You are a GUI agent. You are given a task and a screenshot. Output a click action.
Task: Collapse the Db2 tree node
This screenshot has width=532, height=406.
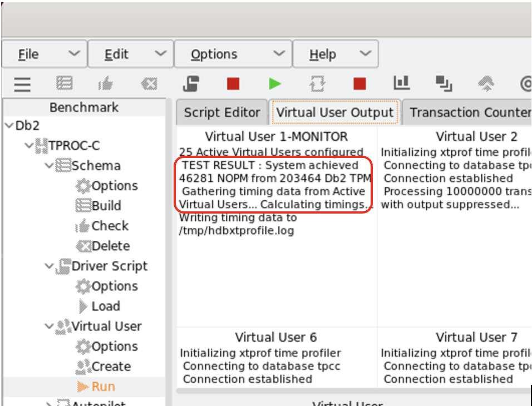[x=9, y=126]
